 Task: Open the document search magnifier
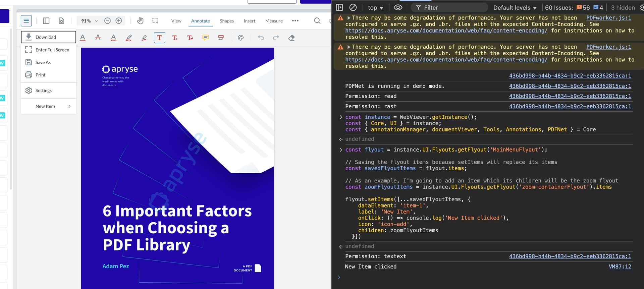(x=317, y=21)
